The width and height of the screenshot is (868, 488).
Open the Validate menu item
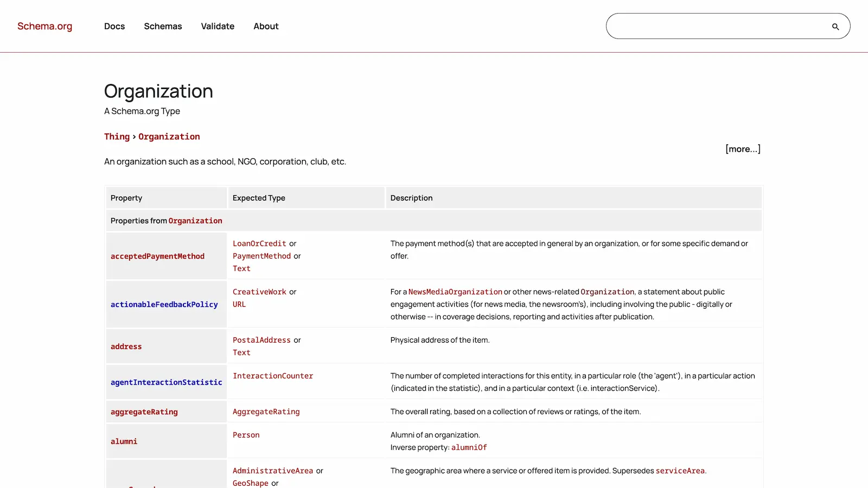point(218,26)
